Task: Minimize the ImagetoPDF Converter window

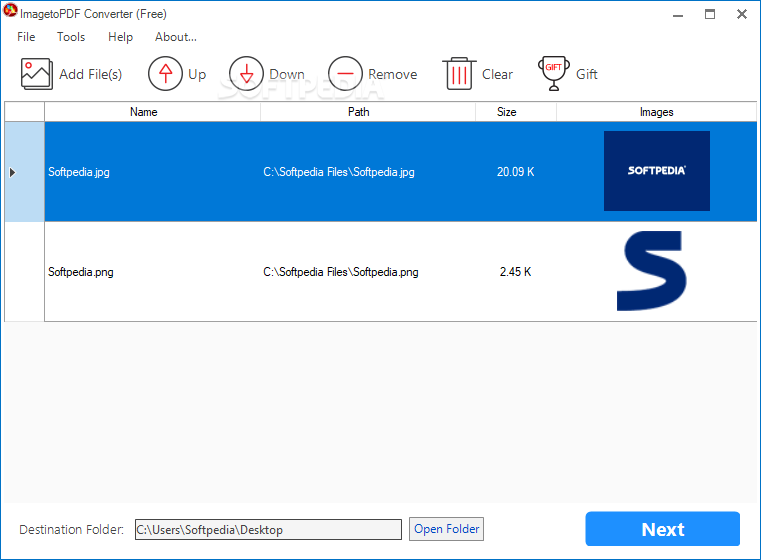Action: (x=678, y=15)
